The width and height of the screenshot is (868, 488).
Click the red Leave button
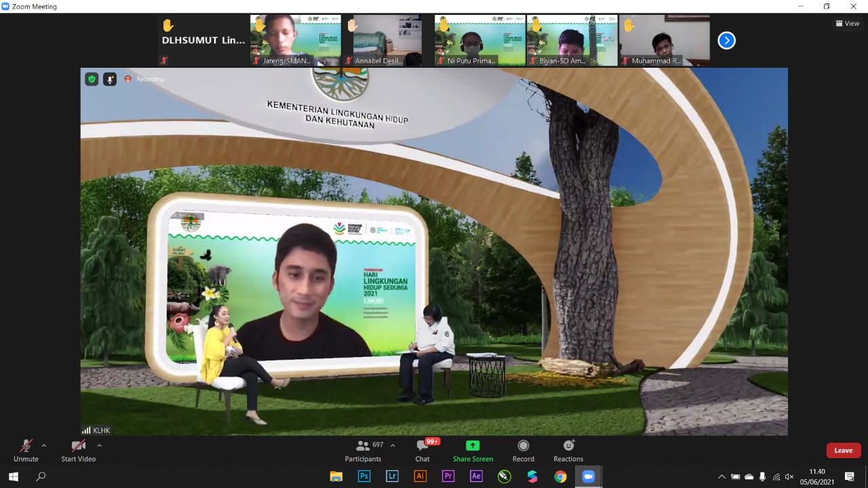843,451
